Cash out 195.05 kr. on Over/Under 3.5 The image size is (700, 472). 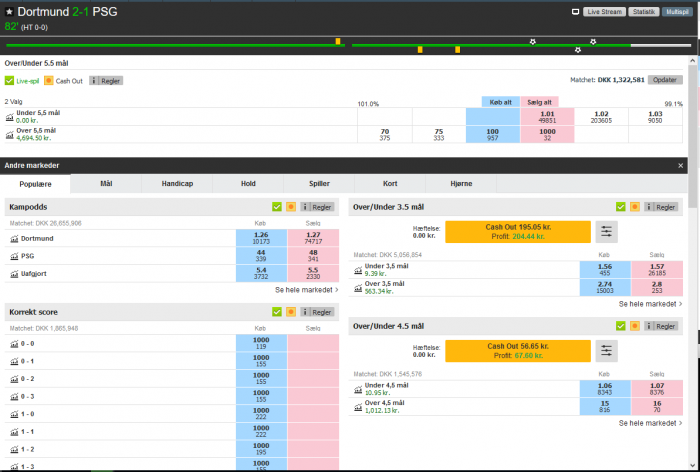point(518,232)
